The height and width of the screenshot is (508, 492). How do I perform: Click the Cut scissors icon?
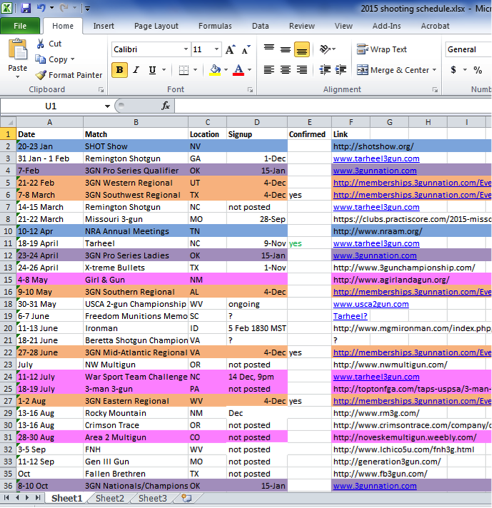(41, 44)
